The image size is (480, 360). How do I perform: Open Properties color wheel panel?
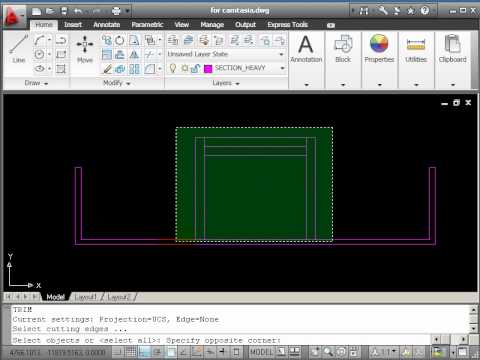[x=379, y=49]
